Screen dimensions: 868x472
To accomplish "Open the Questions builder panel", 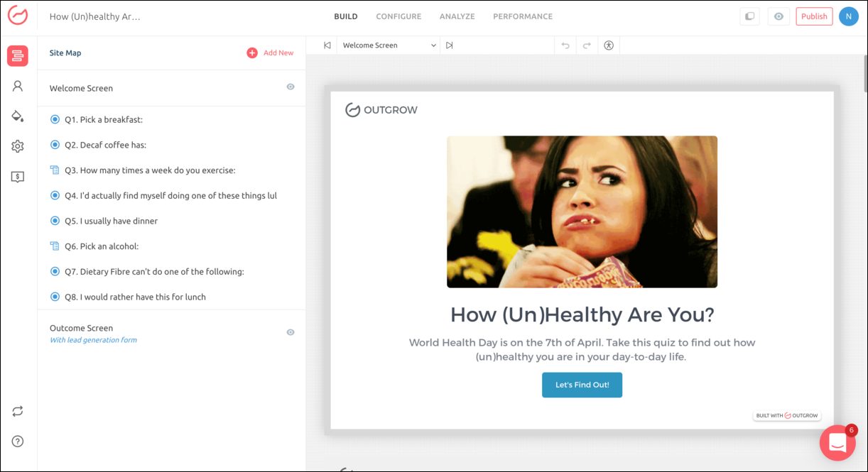I will click(17, 55).
